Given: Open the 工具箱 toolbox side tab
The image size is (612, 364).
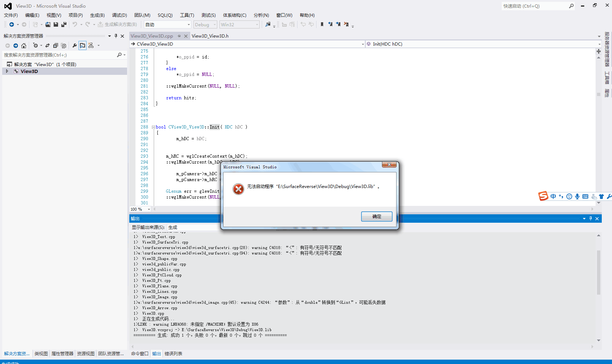Looking at the screenshot, I should tap(607, 78).
